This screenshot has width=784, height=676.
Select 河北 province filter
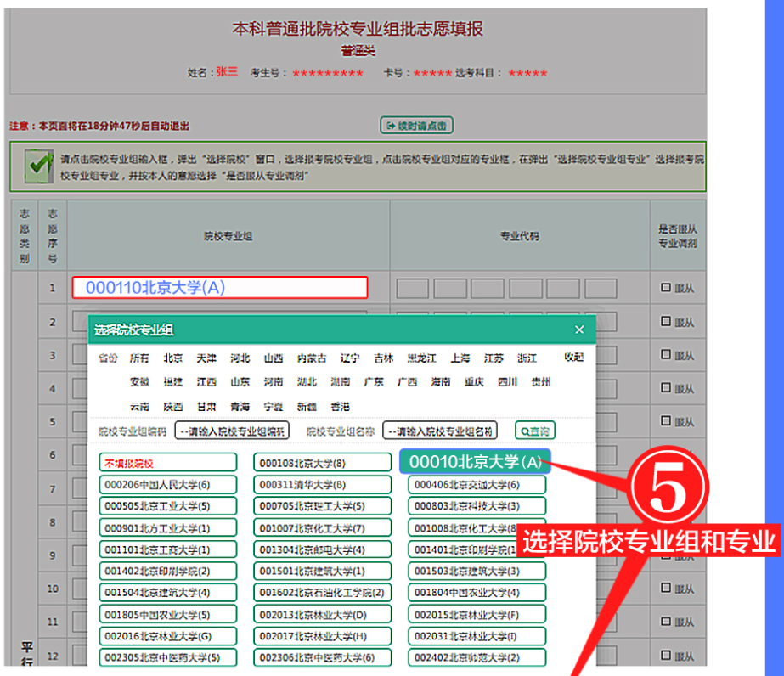click(240, 358)
